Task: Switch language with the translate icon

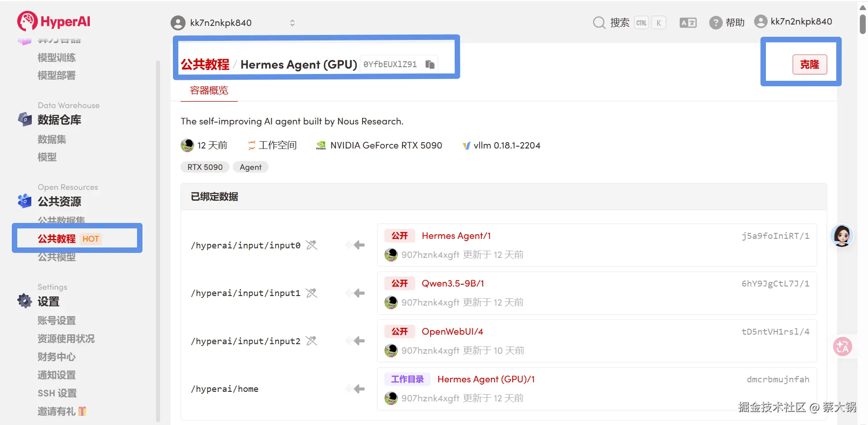Action: [688, 23]
